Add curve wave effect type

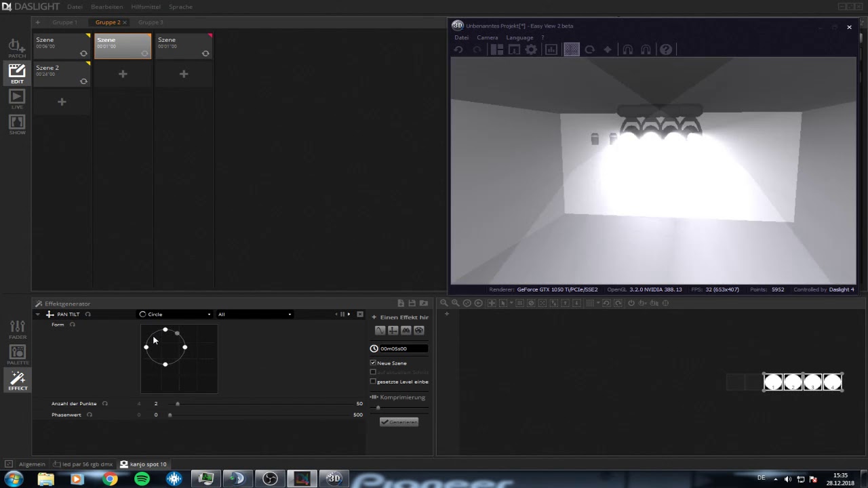click(x=380, y=330)
